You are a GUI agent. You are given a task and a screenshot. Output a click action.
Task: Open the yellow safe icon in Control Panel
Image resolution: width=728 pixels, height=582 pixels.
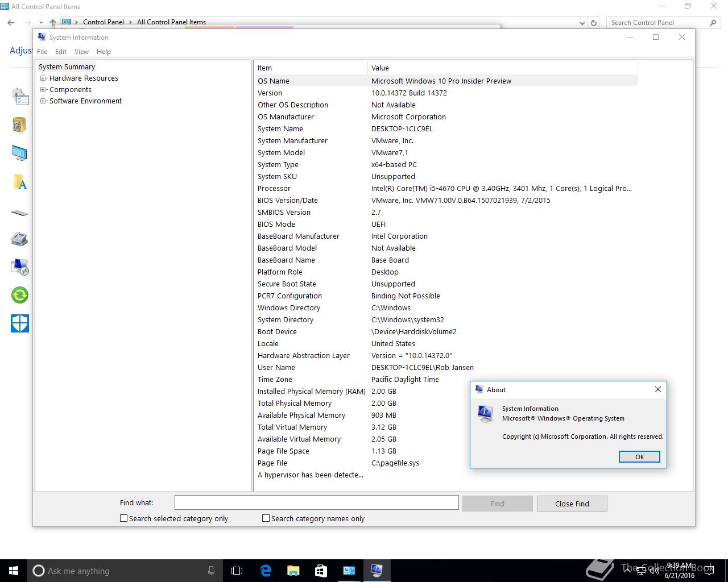(x=20, y=124)
